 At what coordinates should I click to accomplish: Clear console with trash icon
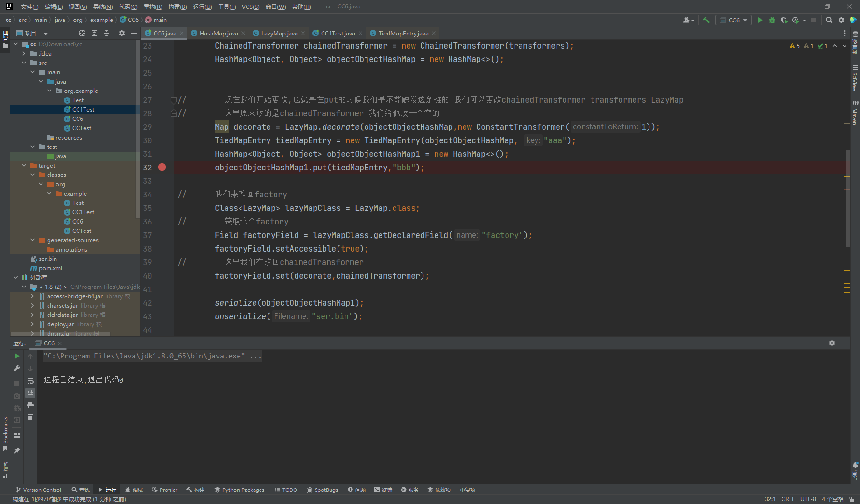[30, 417]
